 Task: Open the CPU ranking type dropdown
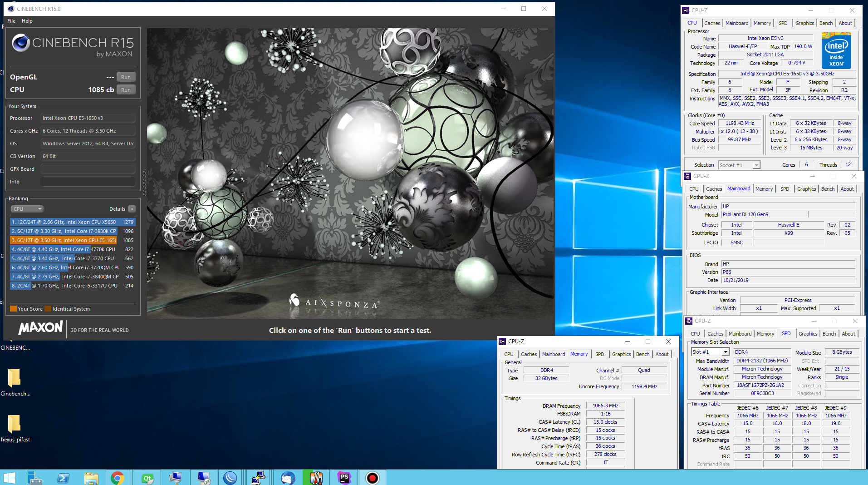click(27, 209)
